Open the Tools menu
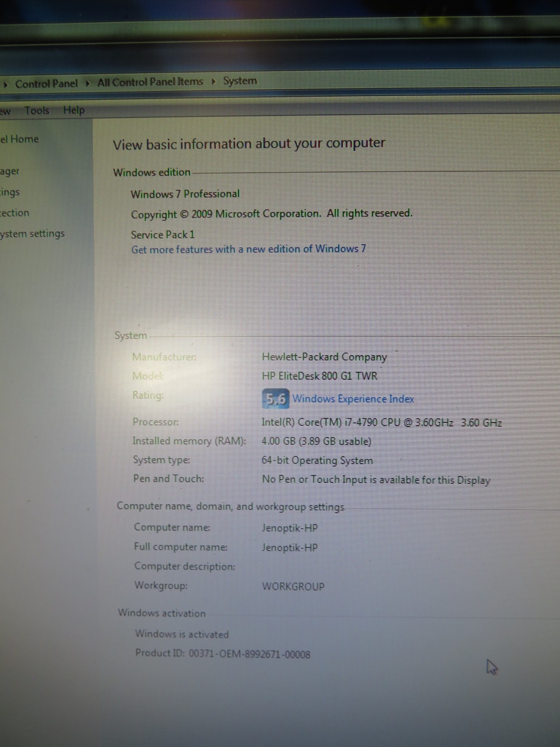The image size is (560, 747). point(37,111)
